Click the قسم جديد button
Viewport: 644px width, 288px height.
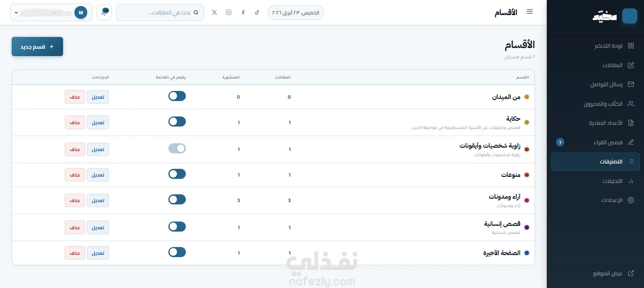37,47
